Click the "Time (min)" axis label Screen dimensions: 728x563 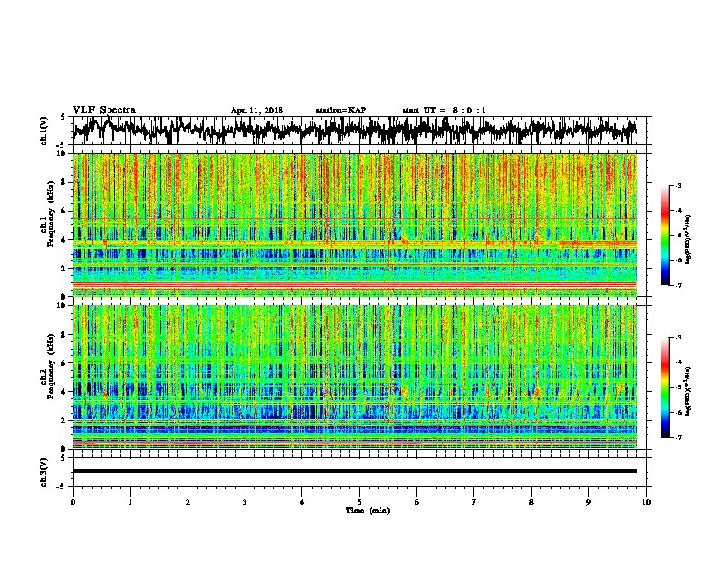(x=368, y=511)
